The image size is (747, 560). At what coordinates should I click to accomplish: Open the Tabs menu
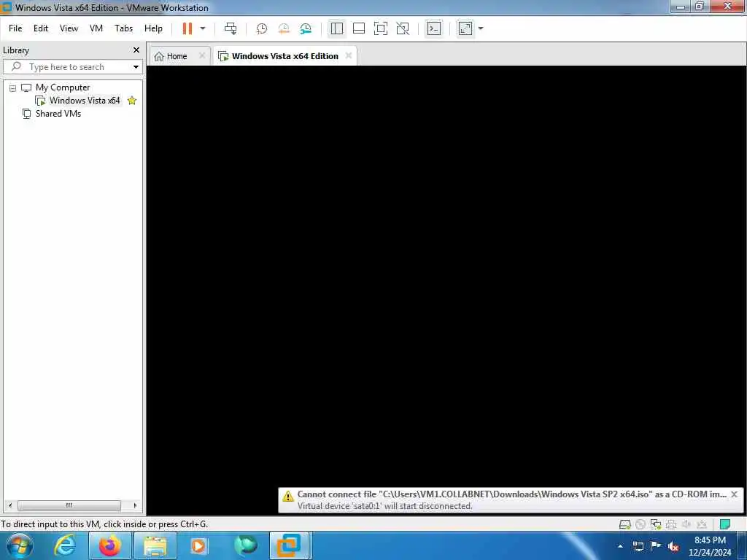(x=124, y=28)
